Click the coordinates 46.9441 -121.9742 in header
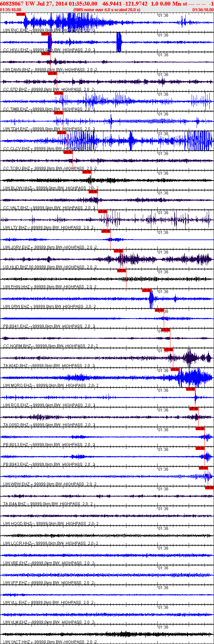 point(125,3)
